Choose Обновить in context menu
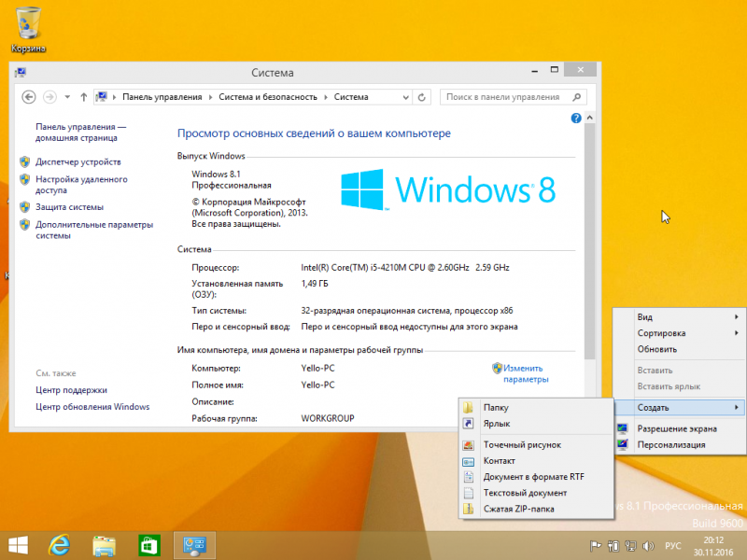The width and height of the screenshot is (747, 560). pyautogui.click(x=679, y=349)
